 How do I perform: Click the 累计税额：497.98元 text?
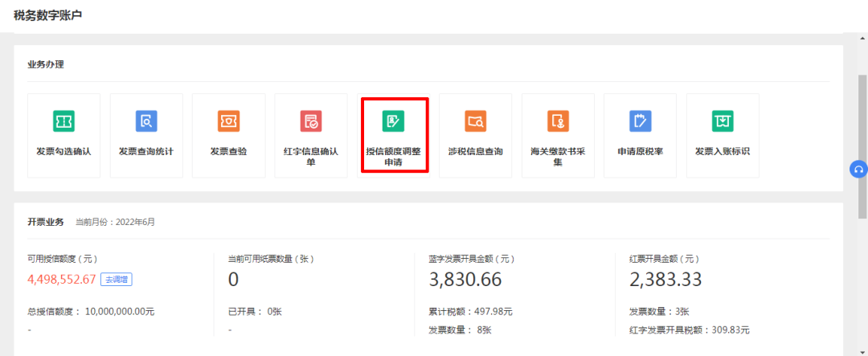(x=470, y=312)
